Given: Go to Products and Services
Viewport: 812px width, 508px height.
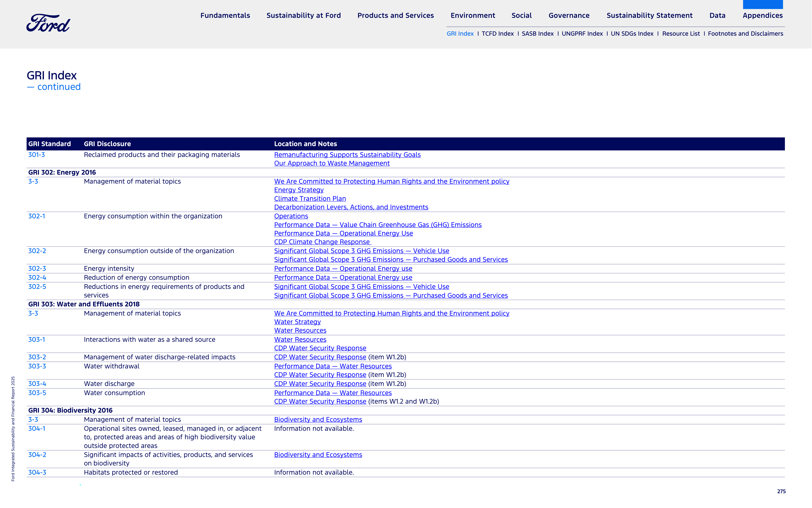Looking at the screenshot, I should tap(395, 15).
